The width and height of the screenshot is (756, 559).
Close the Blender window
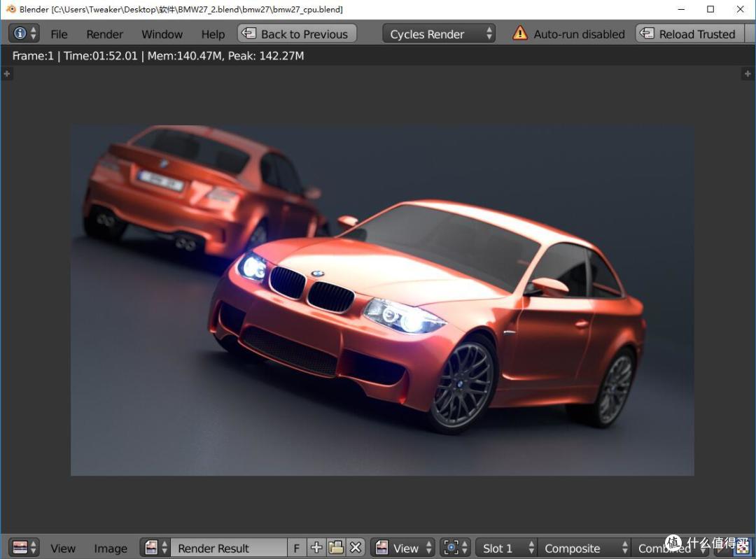[740, 9]
